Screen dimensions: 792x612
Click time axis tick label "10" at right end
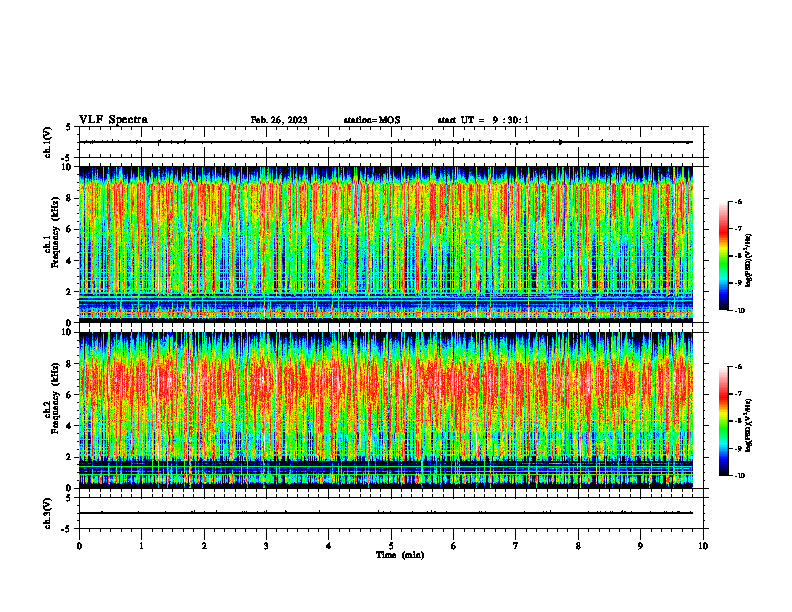[703, 546]
